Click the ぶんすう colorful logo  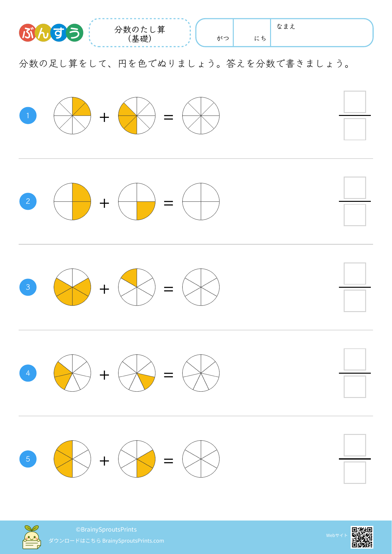pyautogui.click(x=51, y=33)
